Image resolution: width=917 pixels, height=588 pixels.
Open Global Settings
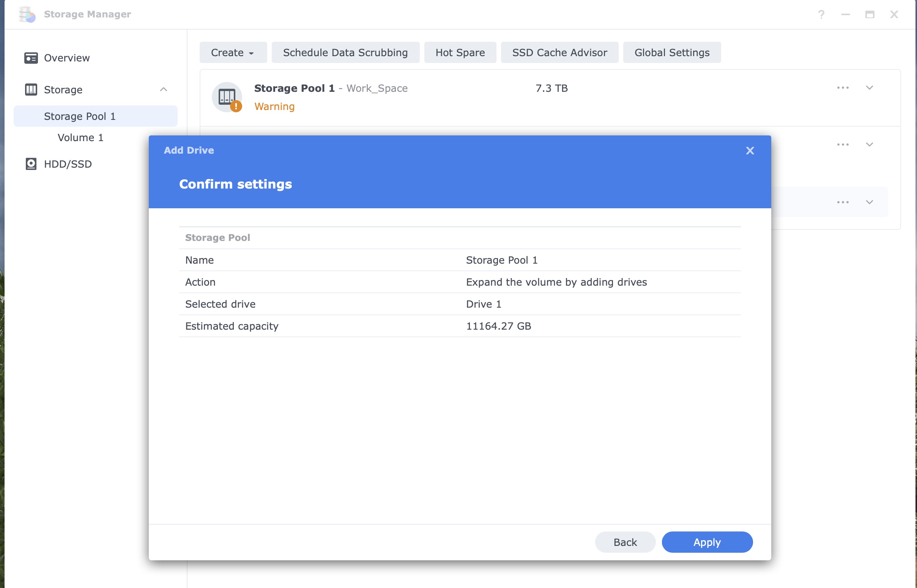point(671,53)
